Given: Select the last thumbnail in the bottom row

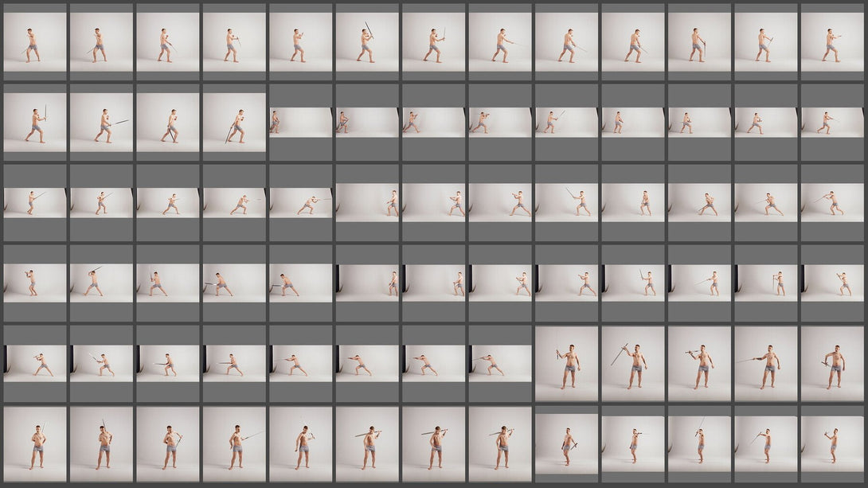Looking at the screenshot, I should (832, 444).
